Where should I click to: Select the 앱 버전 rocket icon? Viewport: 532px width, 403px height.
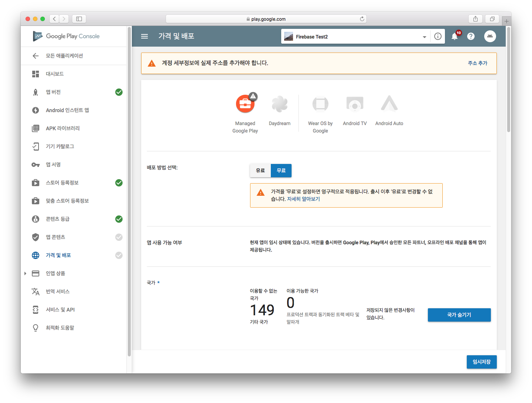(36, 92)
